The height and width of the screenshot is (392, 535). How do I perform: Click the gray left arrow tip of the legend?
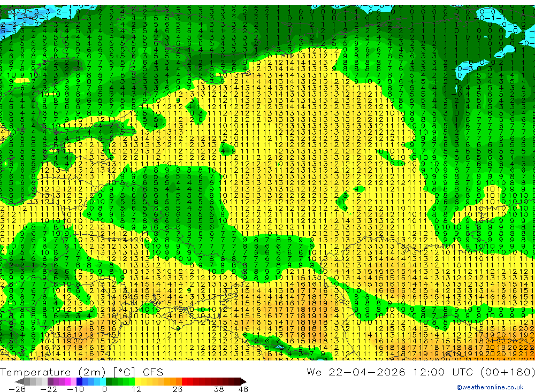(20, 381)
